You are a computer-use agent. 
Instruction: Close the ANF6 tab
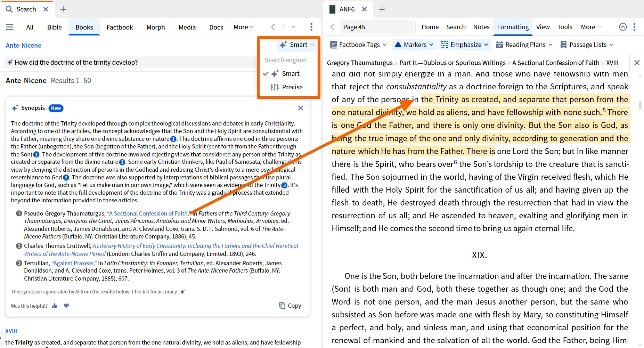point(364,9)
